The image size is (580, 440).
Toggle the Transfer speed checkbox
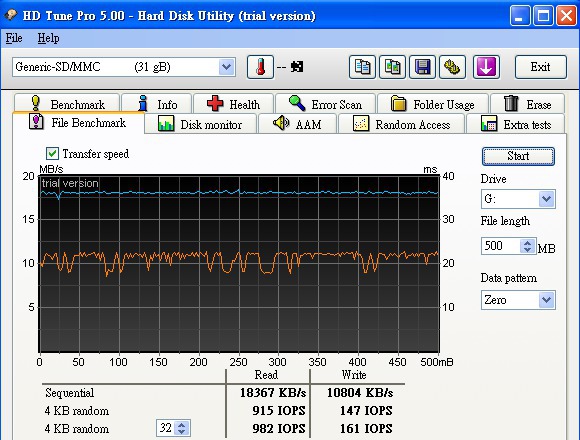[x=52, y=153]
